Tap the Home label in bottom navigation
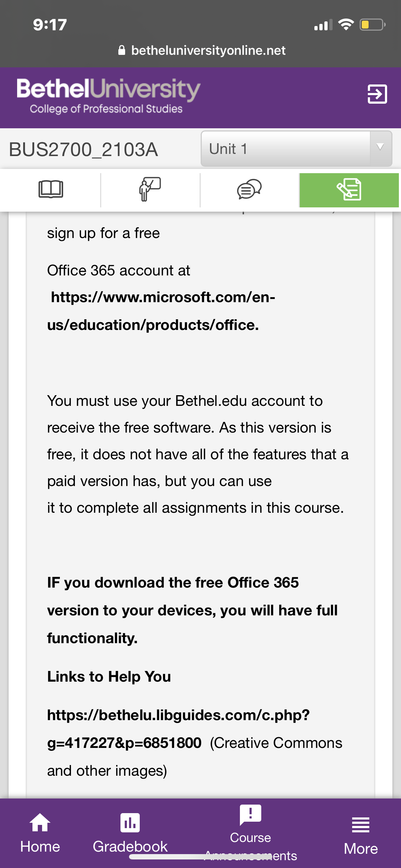Viewport: 401px width, 868px height. pyautogui.click(x=40, y=847)
